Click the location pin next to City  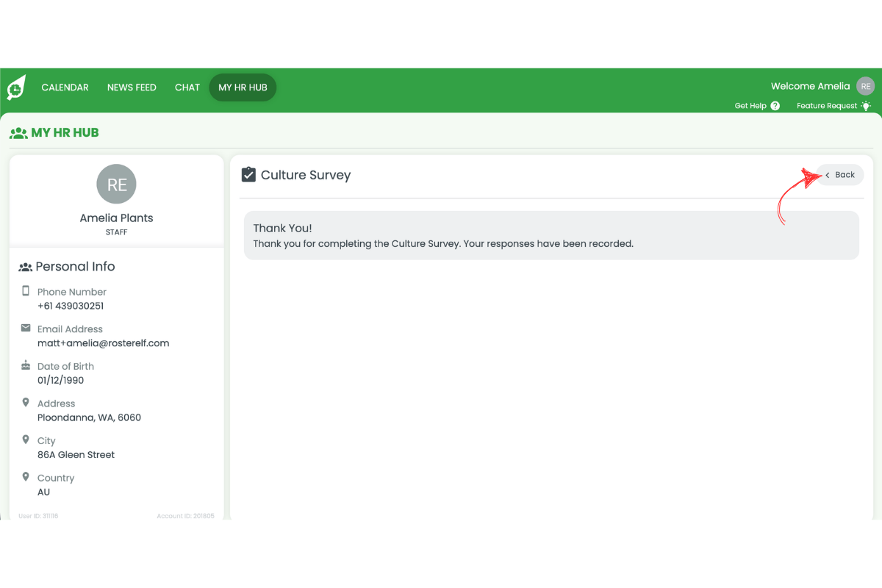tap(26, 440)
